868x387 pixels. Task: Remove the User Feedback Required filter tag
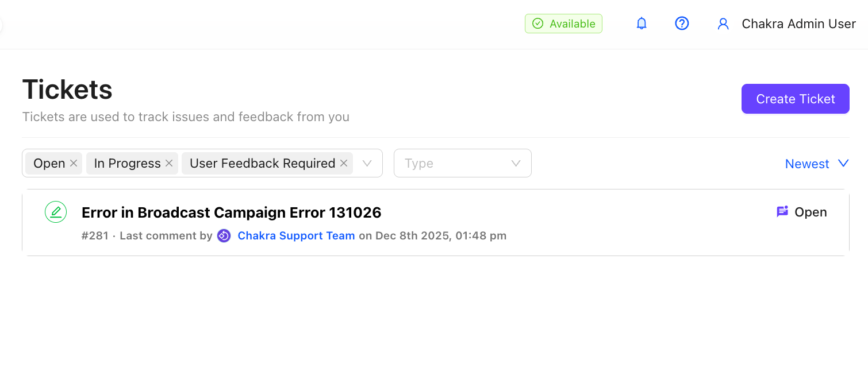pos(344,163)
